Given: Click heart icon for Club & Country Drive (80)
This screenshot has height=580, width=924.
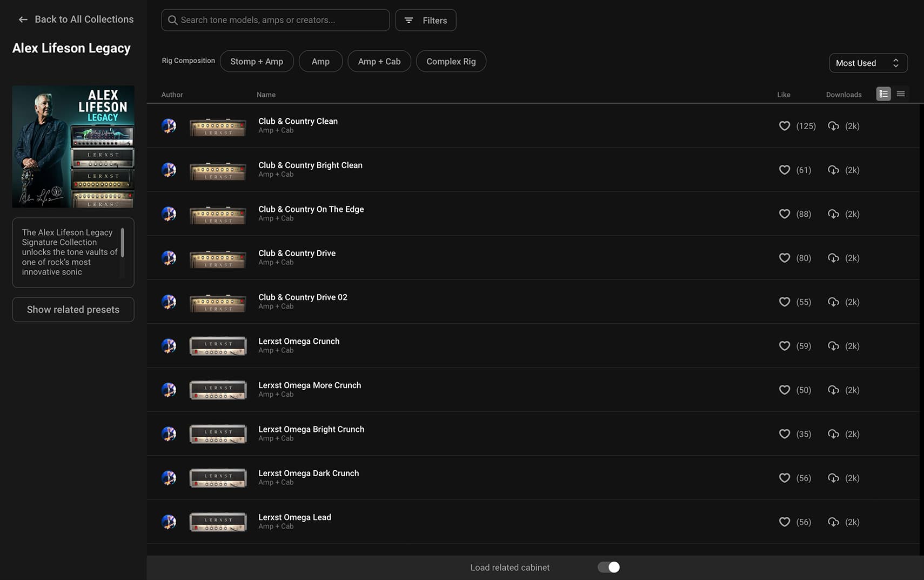Looking at the screenshot, I should pyautogui.click(x=785, y=258).
